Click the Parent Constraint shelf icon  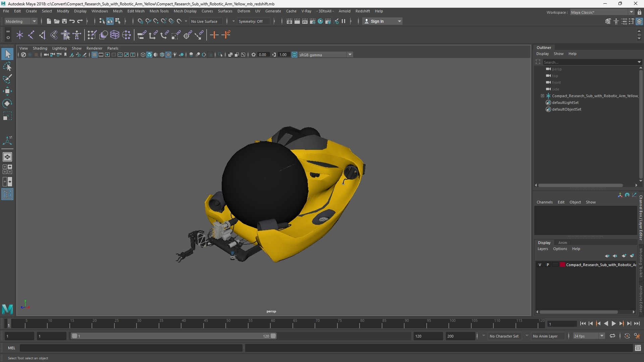tap(142, 35)
